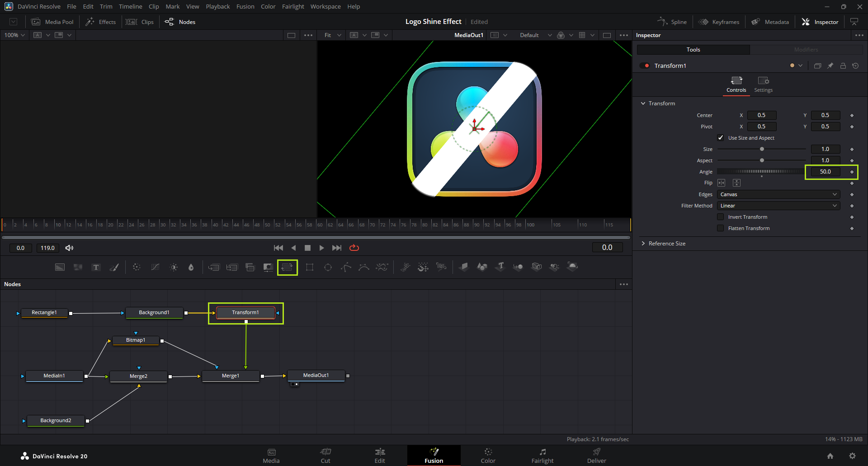Open the Fusion menu in the menu bar

pos(245,6)
